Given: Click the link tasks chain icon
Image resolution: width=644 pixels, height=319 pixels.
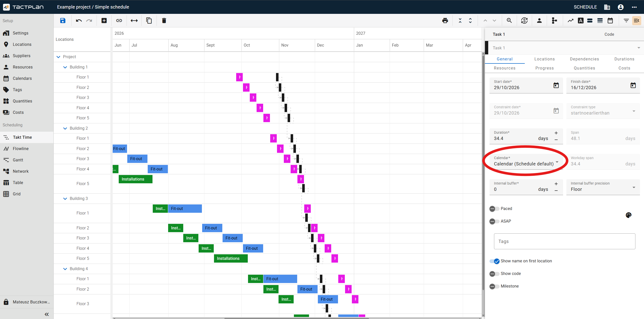Looking at the screenshot, I should coord(119,21).
